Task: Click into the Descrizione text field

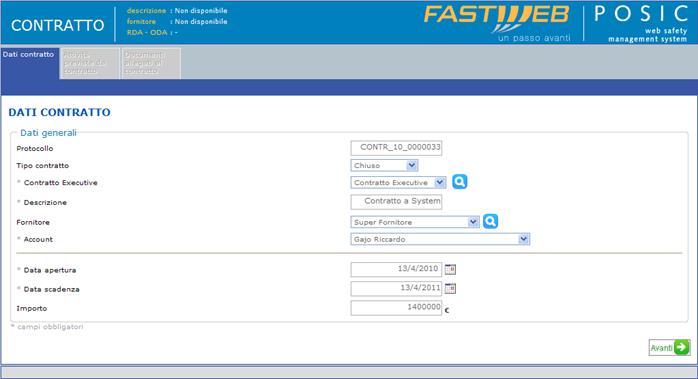Action: [x=396, y=202]
